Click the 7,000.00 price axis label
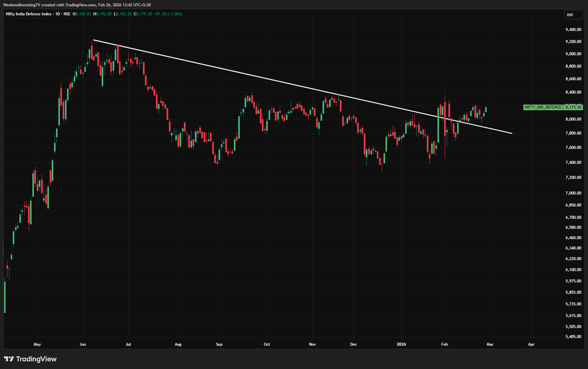Screen dimensions: 588x369 [x=573, y=194]
